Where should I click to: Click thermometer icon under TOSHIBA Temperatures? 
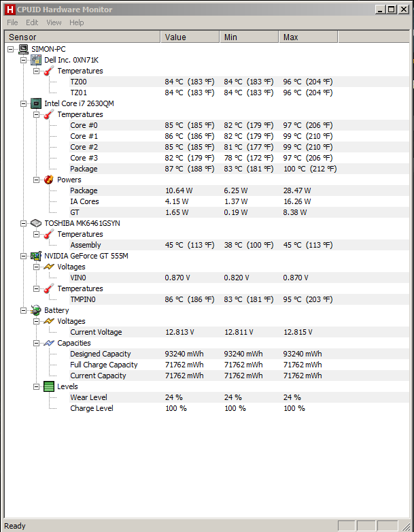[x=49, y=234]
